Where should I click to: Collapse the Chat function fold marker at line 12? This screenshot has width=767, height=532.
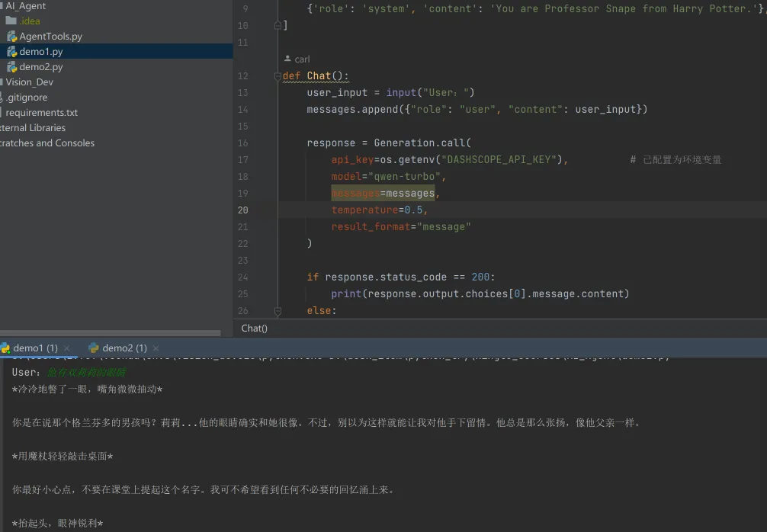tap(278, 75)
